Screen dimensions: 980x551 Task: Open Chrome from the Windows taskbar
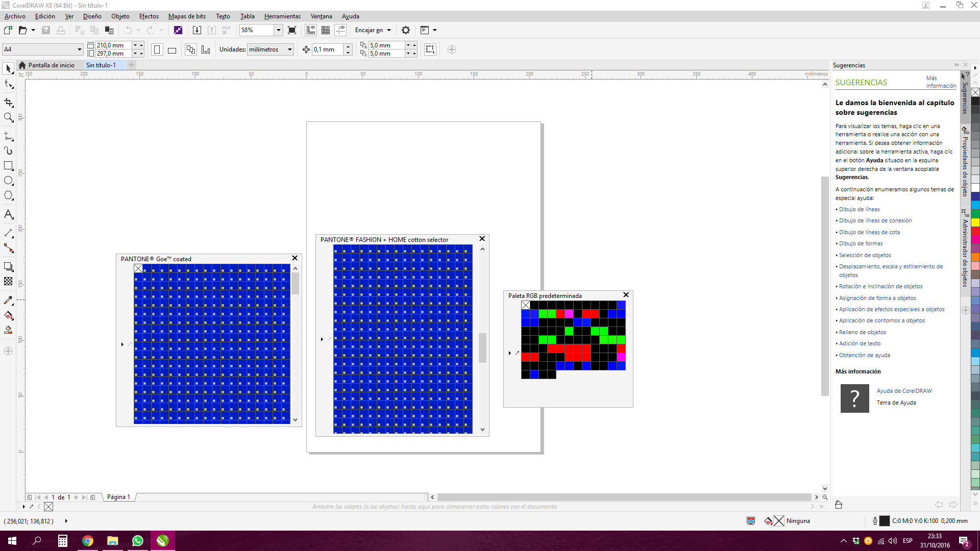(x=87, y=541)
